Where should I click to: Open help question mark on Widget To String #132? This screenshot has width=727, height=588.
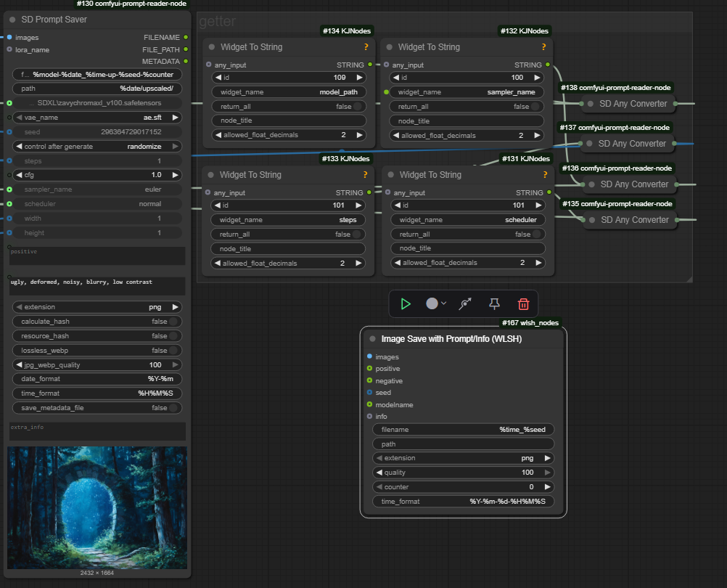(544, 47)
